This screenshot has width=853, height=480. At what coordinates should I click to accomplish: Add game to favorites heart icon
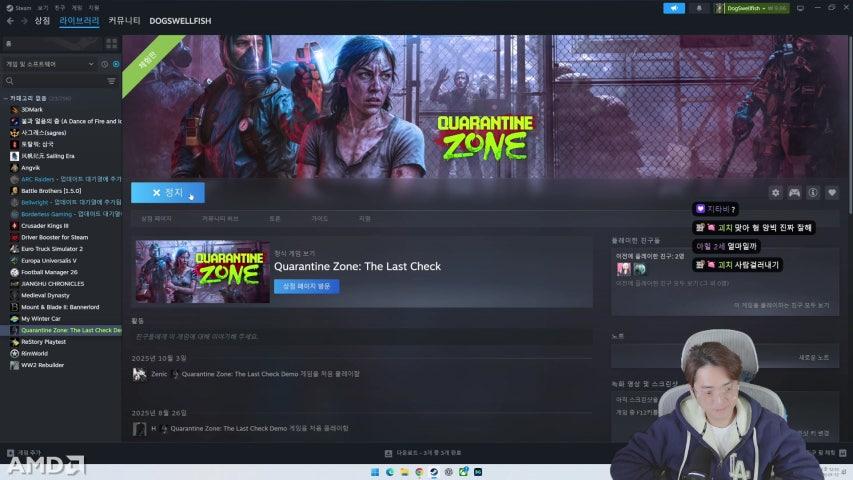[832, 193]
